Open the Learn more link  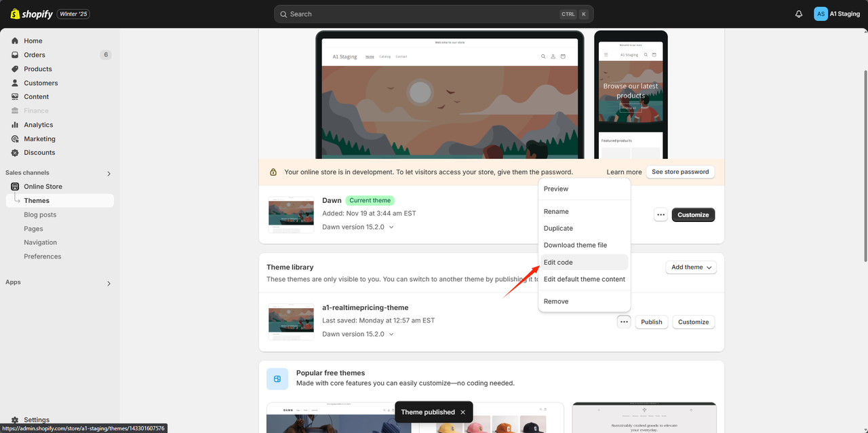click(x=624, y=172)
